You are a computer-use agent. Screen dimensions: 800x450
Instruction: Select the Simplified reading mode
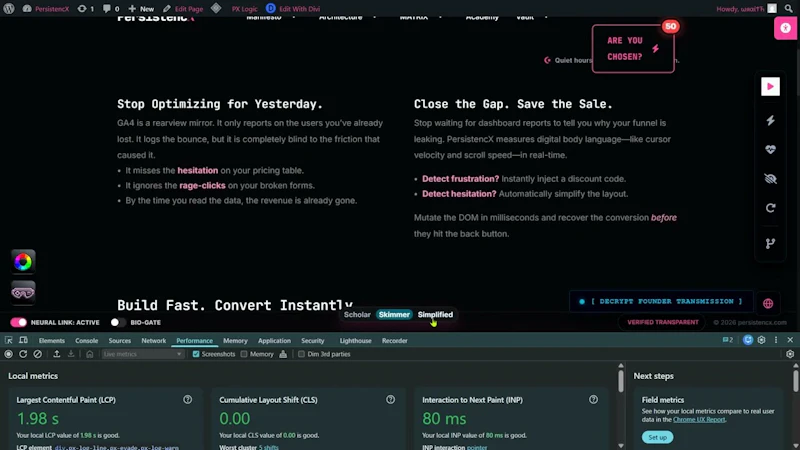(x=435, y=314)
